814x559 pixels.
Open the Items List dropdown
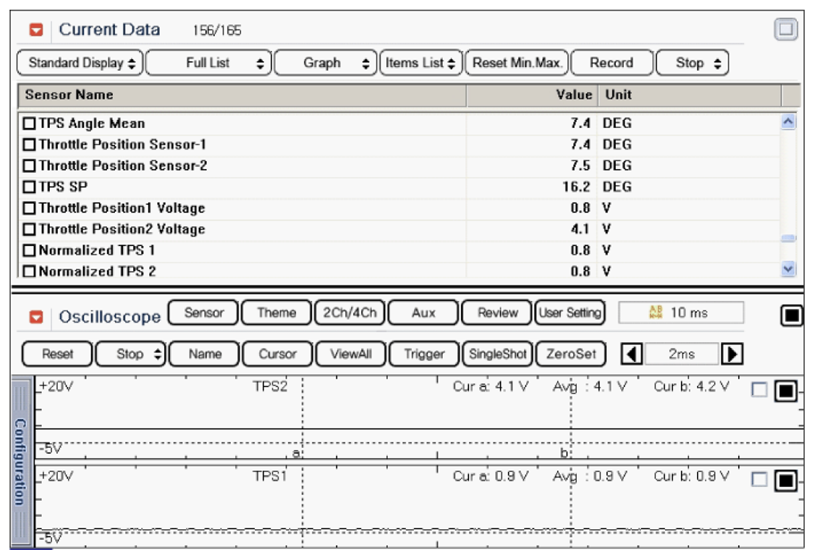pyautogui.click(x=421, y=63)
